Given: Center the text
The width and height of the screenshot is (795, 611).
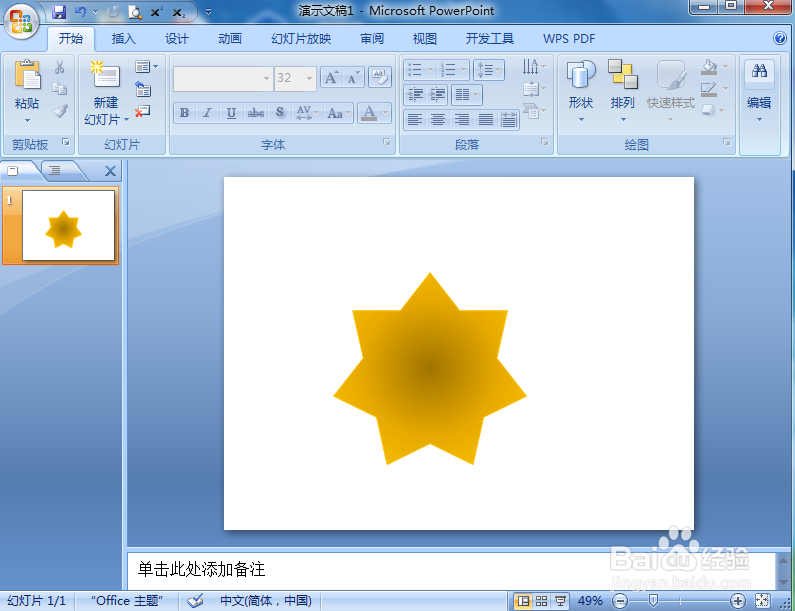Looking at the screenshot, I should pos(438,119).
